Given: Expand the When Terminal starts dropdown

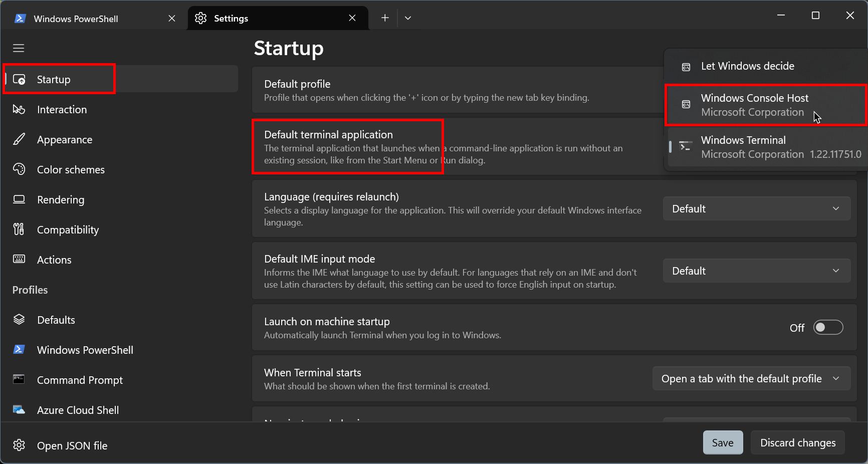Looking at the screenshot, I should [752, 378].
